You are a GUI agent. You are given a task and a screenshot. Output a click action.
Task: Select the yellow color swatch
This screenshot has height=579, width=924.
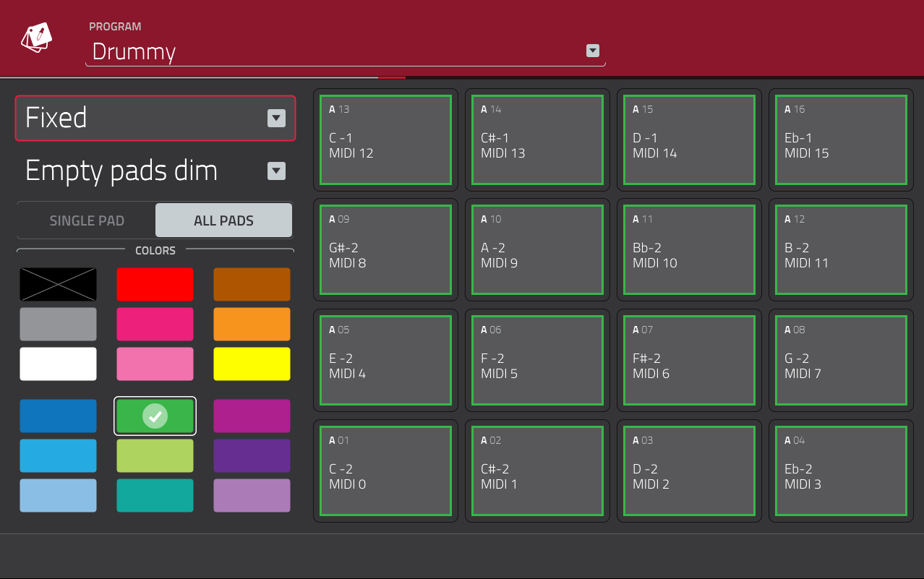(x=252, y=364)
